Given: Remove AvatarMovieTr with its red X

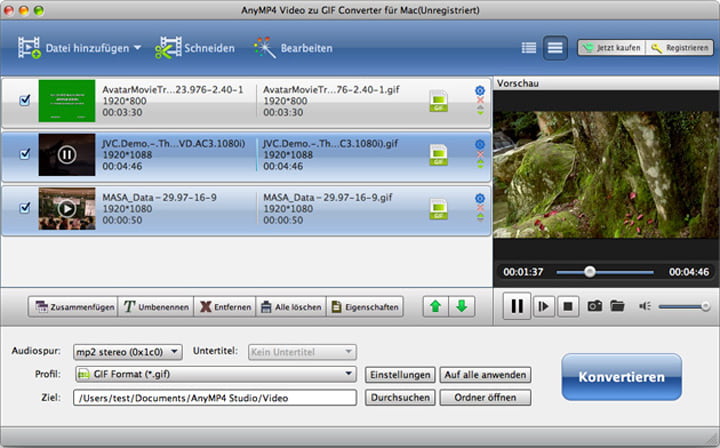Looking at the screenshot, I should point(480,100).
